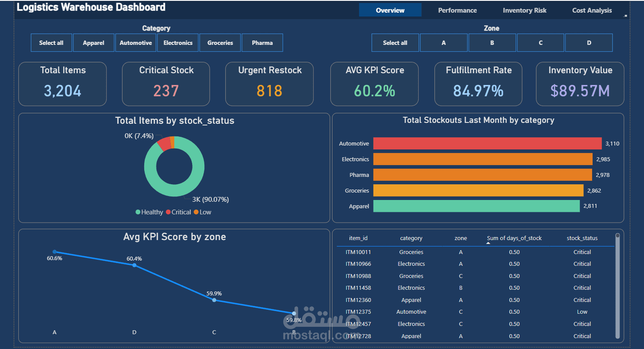Click the Logistics Warehouse Dashboard title
Screen dimensions: 644x349
[91, 7]
